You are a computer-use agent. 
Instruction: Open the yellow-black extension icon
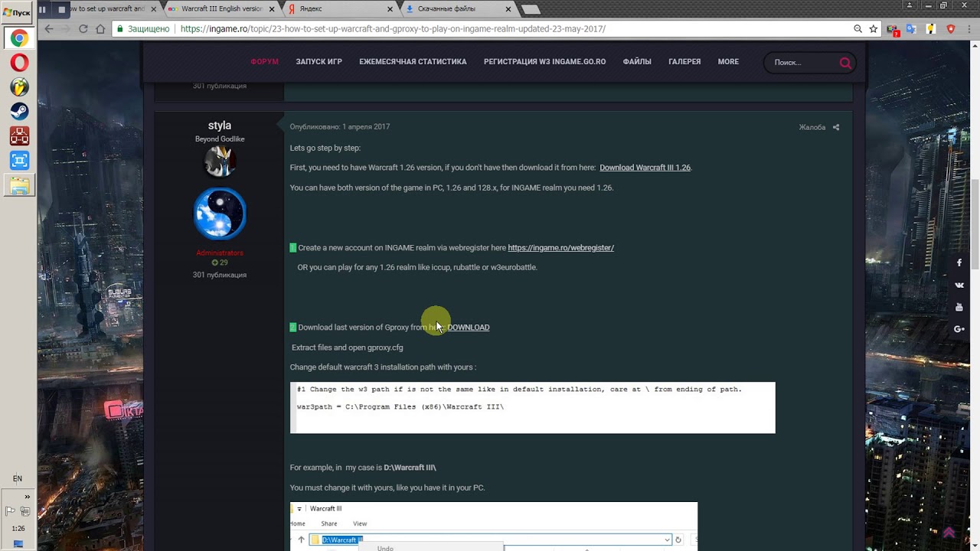click(931, 29)
